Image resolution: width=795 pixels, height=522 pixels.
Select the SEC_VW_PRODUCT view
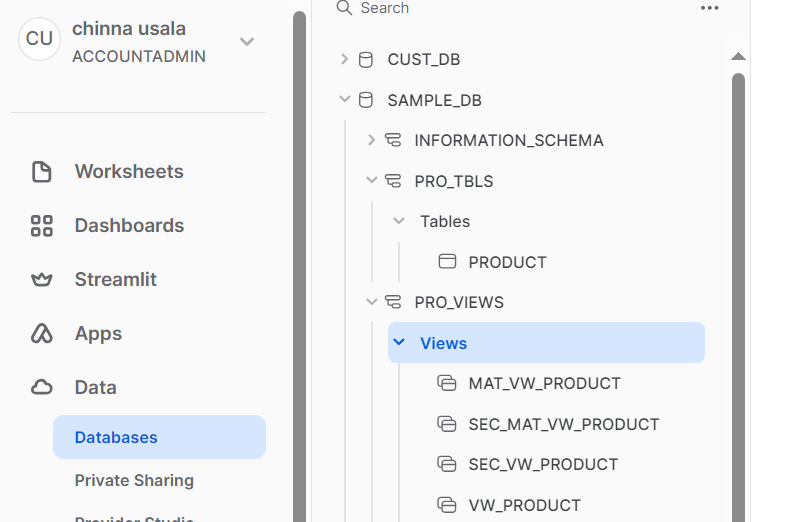(543, 464)
